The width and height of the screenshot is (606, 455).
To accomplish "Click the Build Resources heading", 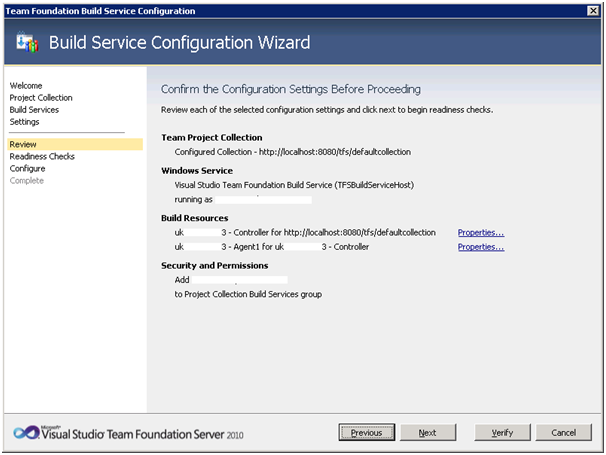I will (x=194, y=218).
